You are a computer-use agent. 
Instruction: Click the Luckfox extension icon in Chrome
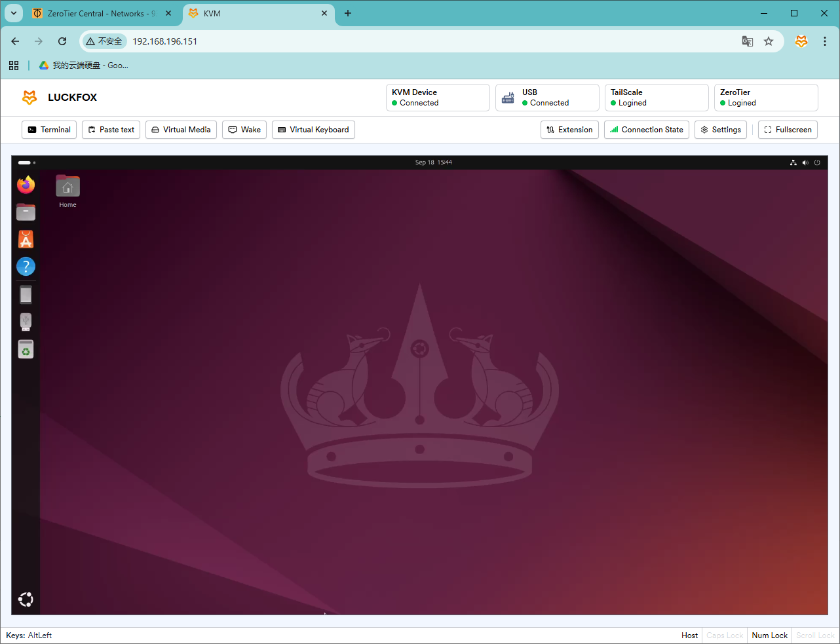point(801,41)
